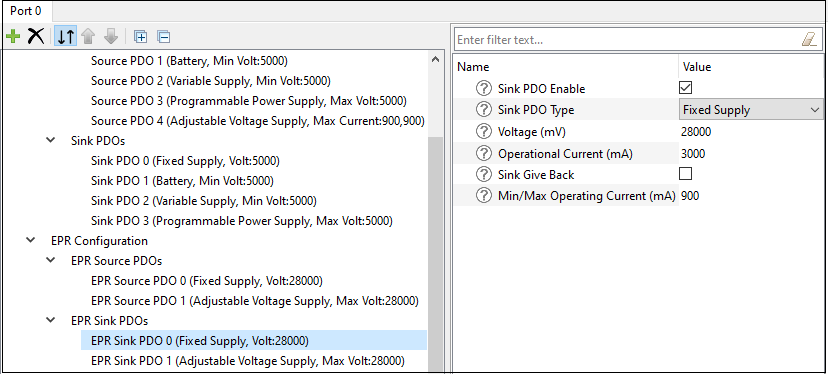The height and width of the screenshot is (374, 828).
Task: Click the EPR Source PDOs tree label
Action: 116,261
